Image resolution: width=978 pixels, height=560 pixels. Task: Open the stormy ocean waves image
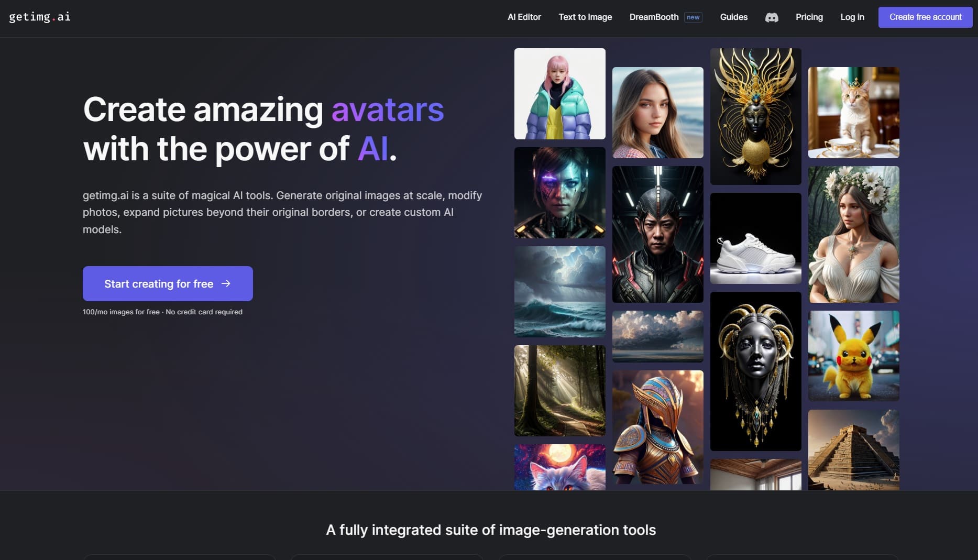(x=559, y=292)
